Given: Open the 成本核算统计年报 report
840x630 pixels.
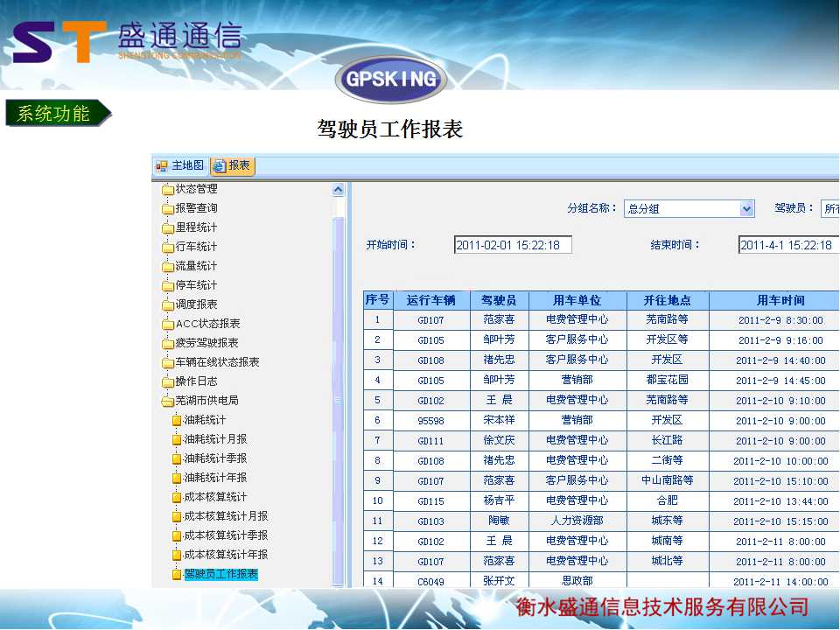Looking at the screenshot, I should (226, 555).
